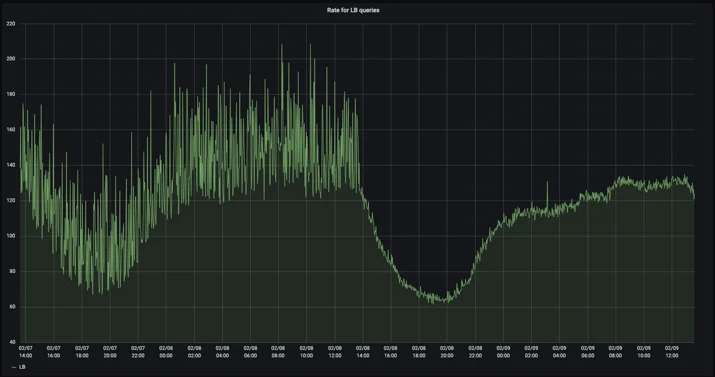Click the 02/09 12:00 x-axis label
Viewport: 715px width, 377px height.
pos(672,352)
